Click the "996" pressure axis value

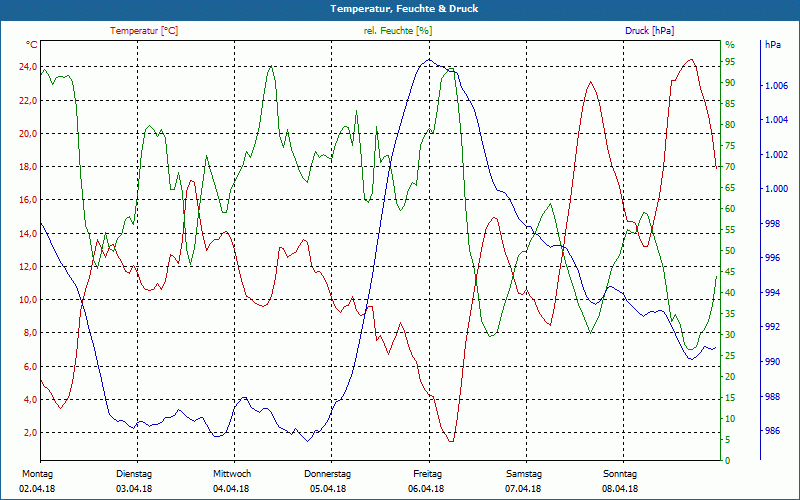click(x=773, y=258)
